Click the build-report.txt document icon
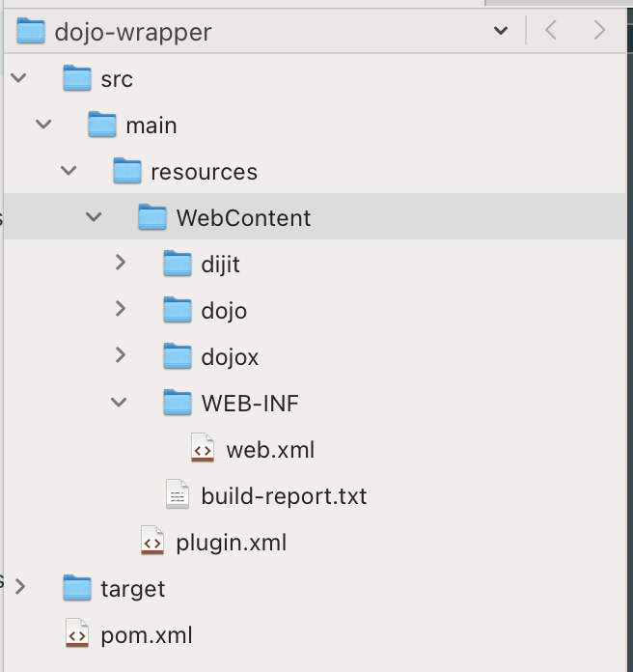The width and height of the screenshot is (633, 672). [178, 496]
